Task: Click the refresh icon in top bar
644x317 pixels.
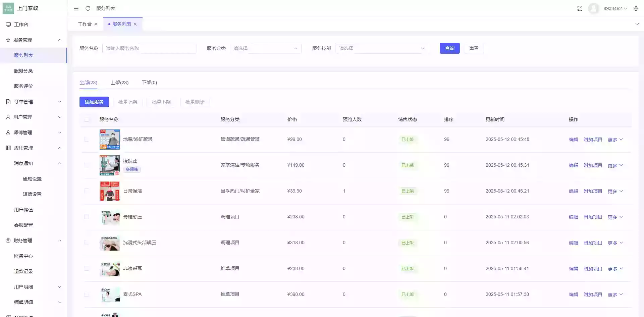Action: coord(88,8)
